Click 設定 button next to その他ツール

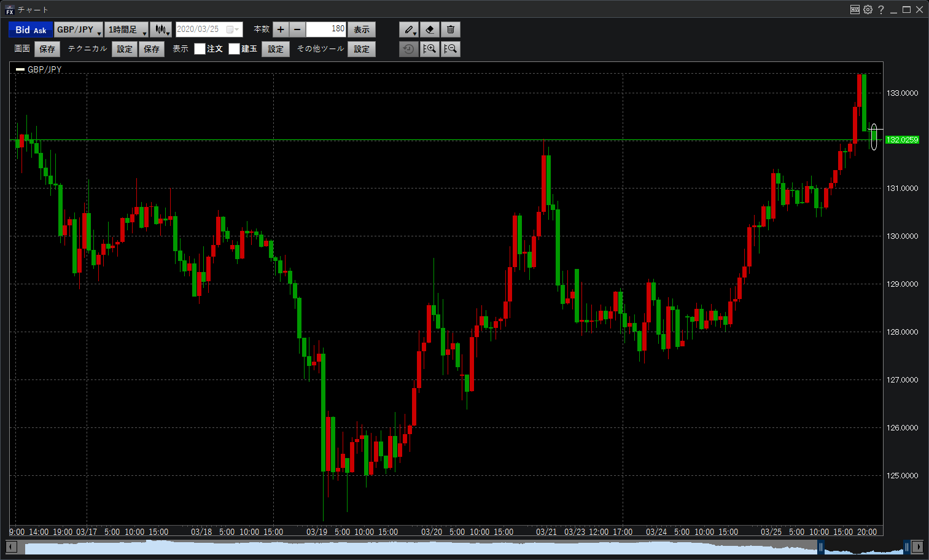pyautogui.click(x=362, y=49)
